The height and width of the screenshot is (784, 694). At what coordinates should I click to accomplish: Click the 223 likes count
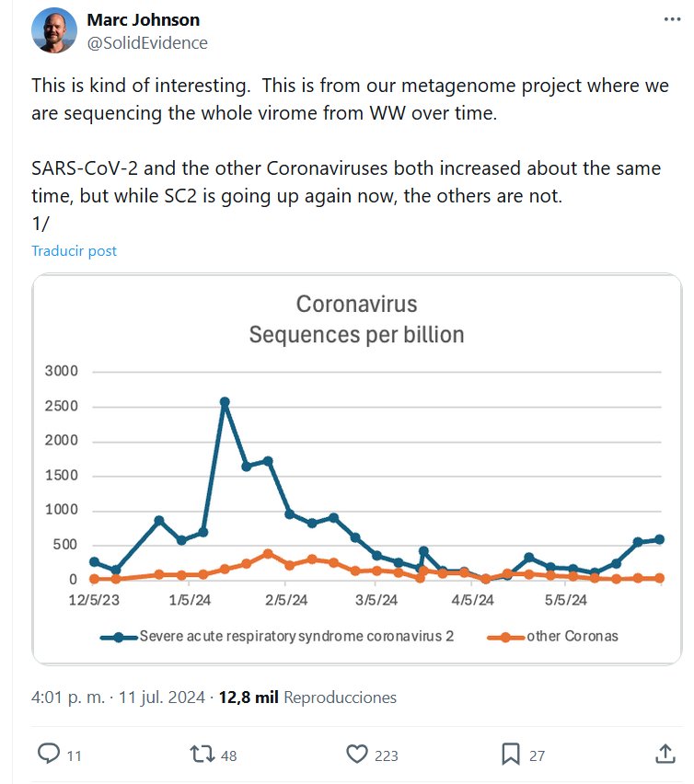(x=387, y=755)
